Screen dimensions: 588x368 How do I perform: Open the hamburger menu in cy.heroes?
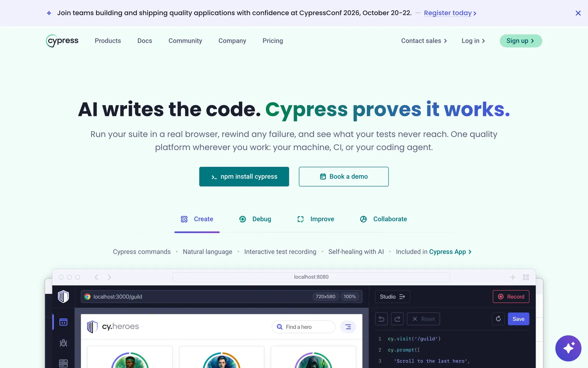click(348, 327)
